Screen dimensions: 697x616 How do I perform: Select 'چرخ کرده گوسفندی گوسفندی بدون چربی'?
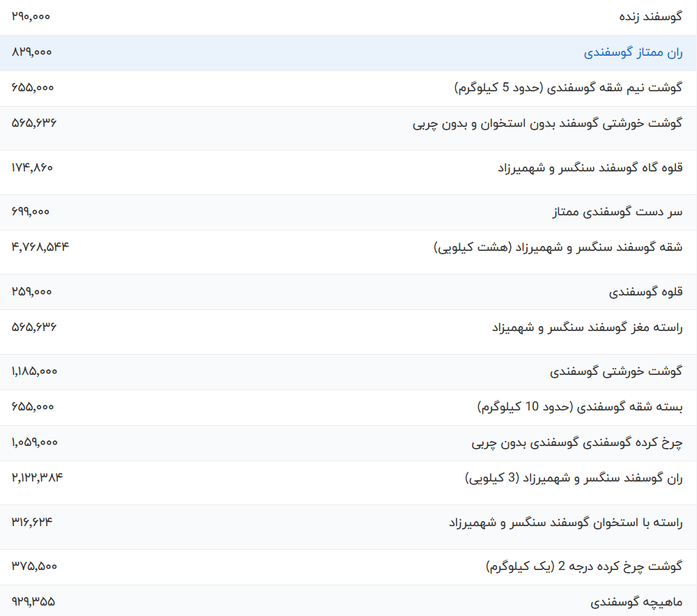point(576,442)
